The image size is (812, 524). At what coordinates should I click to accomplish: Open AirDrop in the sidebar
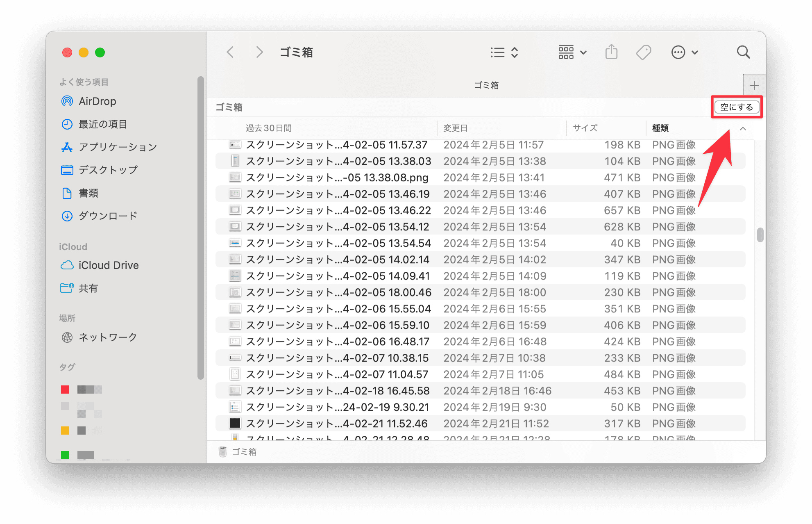point(89,101)
